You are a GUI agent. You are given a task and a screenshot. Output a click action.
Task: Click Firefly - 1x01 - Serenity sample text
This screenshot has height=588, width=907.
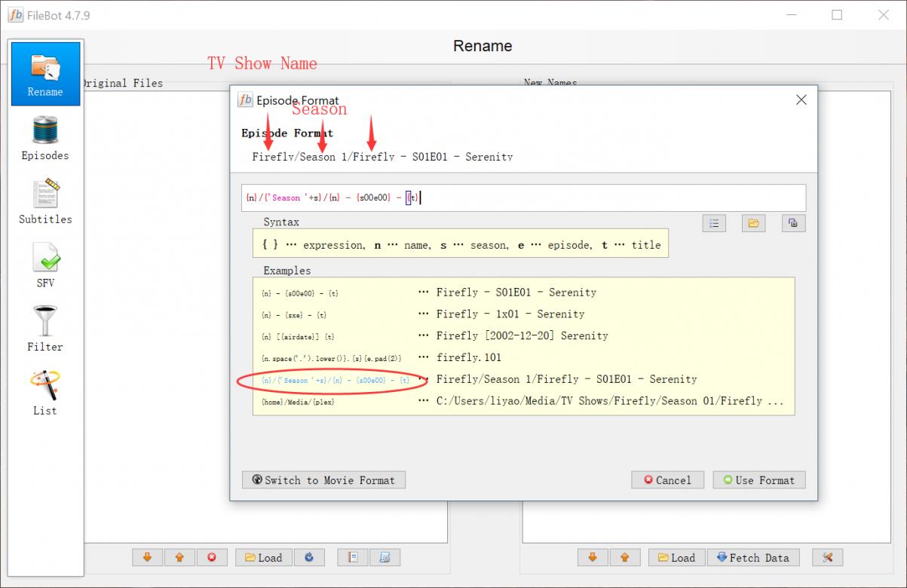[x=510, y=314]
